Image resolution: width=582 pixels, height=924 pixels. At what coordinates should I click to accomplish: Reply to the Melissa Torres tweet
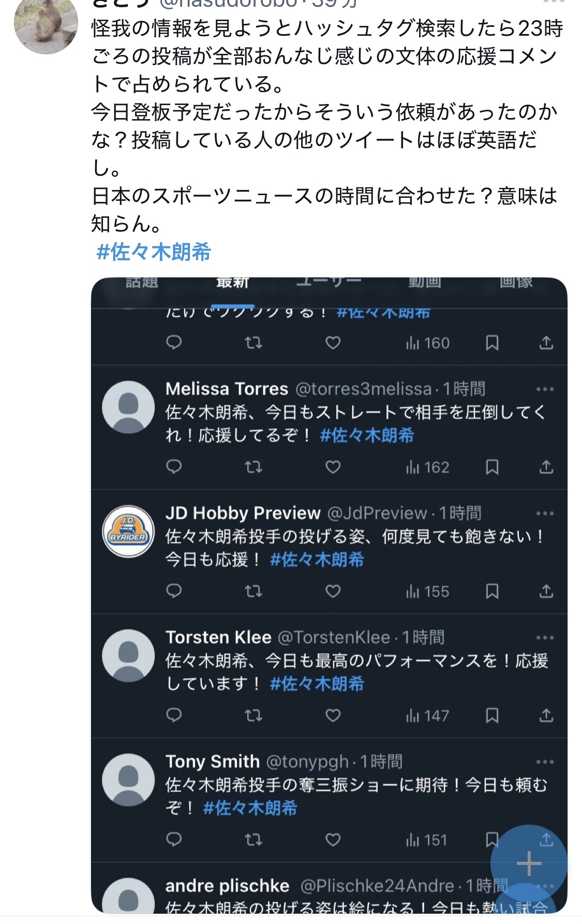tap(174, 467)
